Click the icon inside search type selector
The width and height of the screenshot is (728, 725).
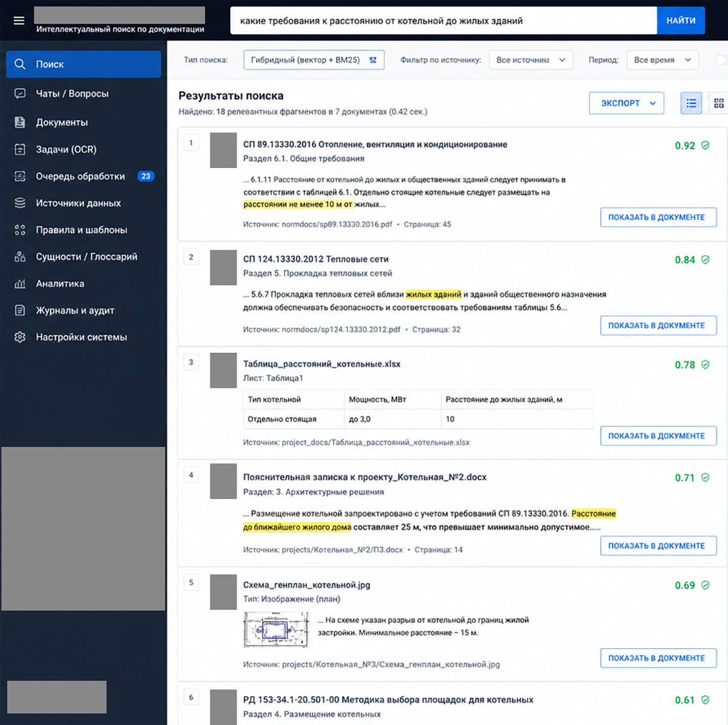point(373,60)
